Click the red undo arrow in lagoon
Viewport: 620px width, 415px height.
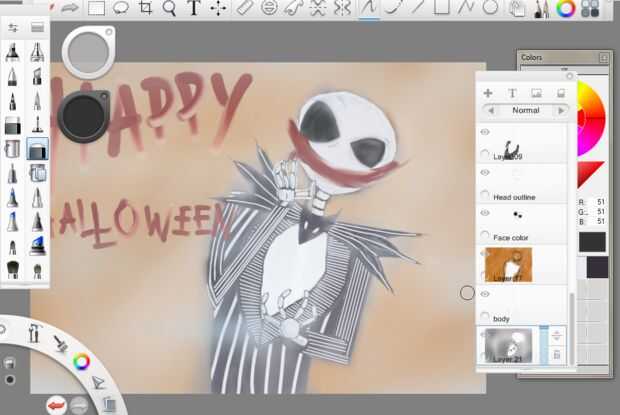click(x=56, y=405)
